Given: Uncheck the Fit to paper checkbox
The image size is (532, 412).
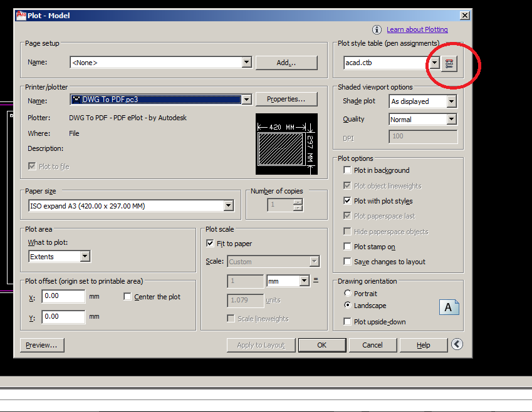Looking at the screenshot, I should click(210, 243).
